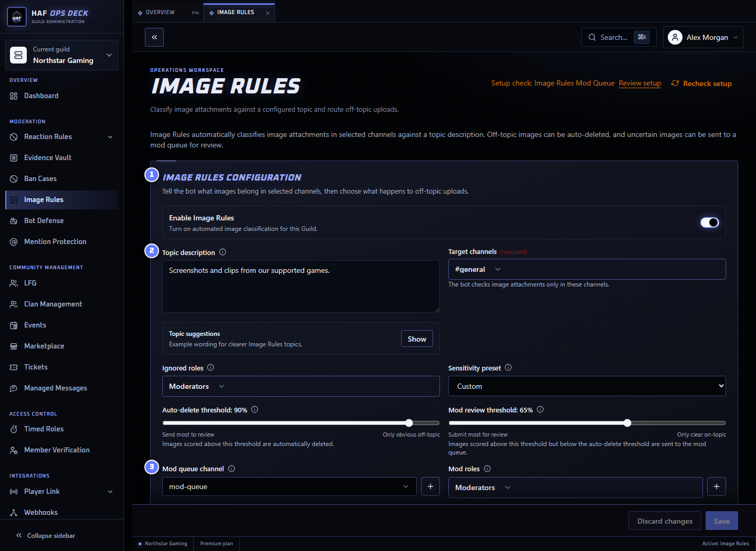Viewport: 756px width, 551px height.
Task: Click the Save button
Action: point(722,521)
